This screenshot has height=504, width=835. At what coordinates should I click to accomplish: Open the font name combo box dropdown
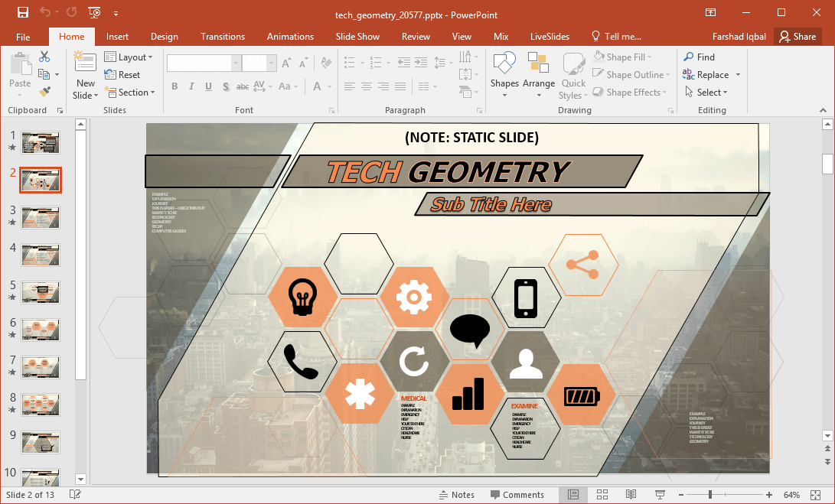point(236,63)
